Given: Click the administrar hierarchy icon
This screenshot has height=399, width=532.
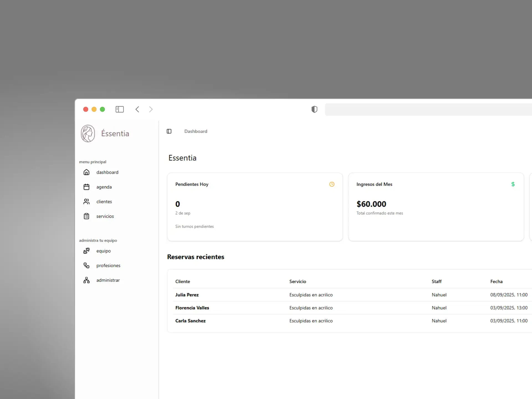Looking at the screenshot, I should pos(86,280).
